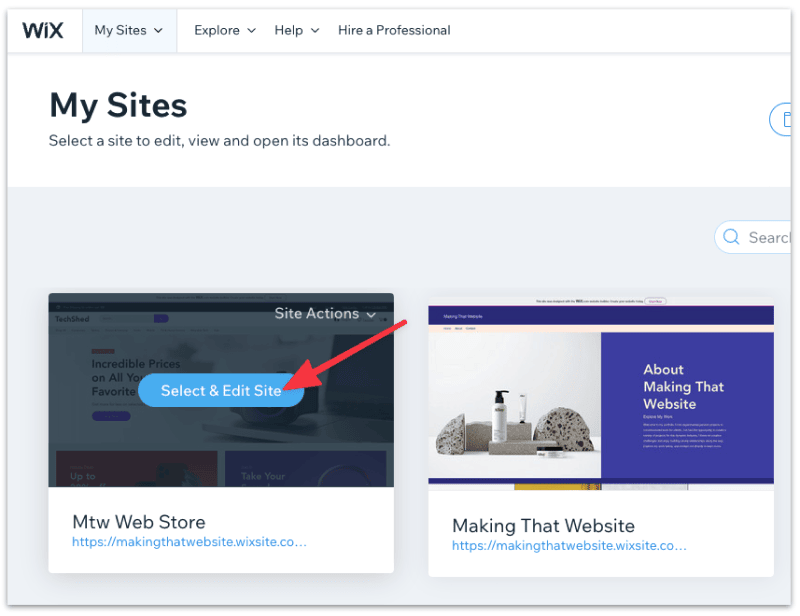The width and height of the screenshot is (800, 616).
Task: Click the Wix logo
Action: 43,30
